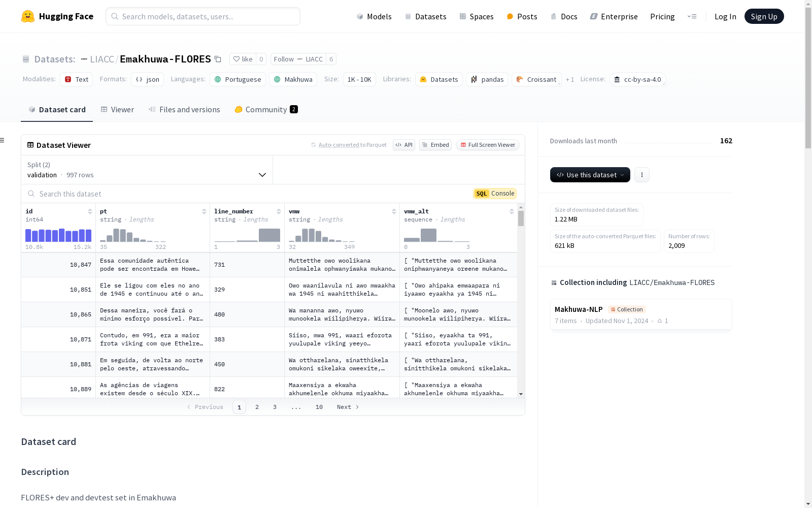This screenshot has height=508, width=812.
Task: Open the API button in Dataset Viewer
Action: click(404, 145)
